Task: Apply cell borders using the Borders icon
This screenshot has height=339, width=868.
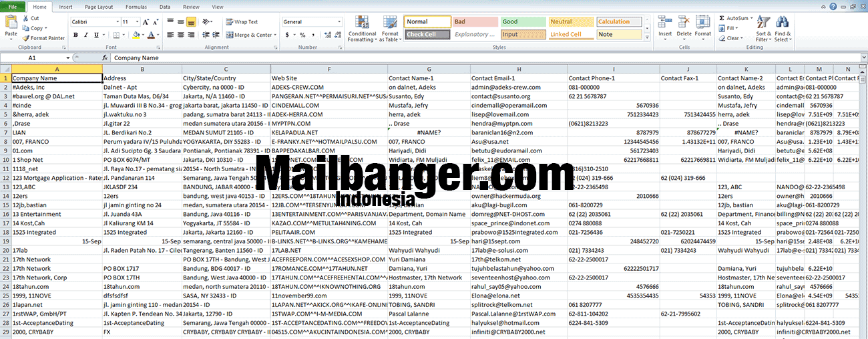Action: (x=115, y=35)
